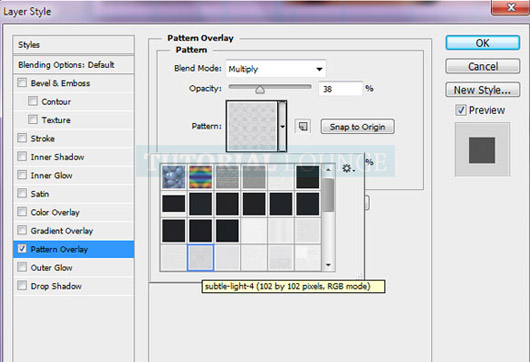Open the Styles section
Viewport: 530px width, 362px height.
click(74, 45)
